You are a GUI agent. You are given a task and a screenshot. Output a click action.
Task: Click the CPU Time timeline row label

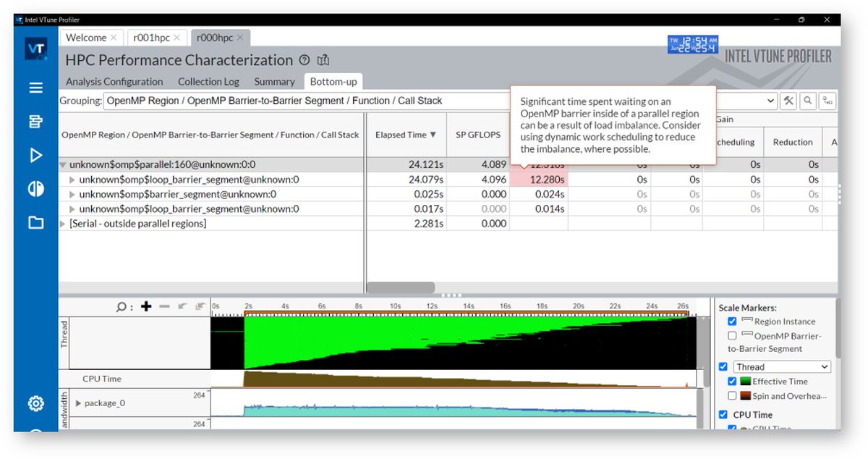click(x=102, y=379)
